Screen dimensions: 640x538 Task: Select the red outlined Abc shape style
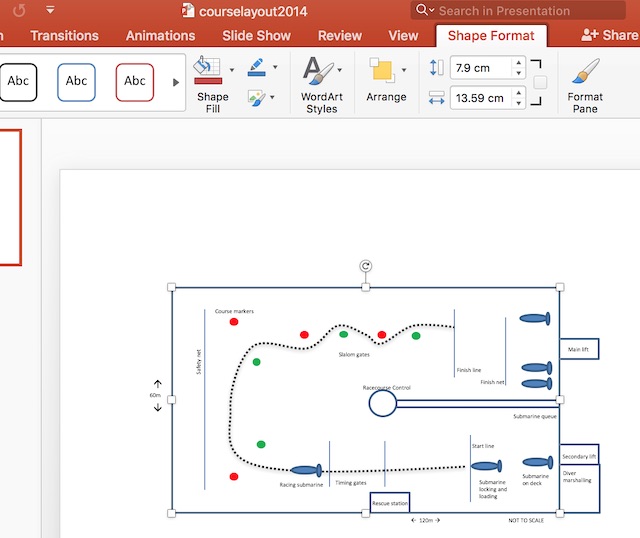(135, 82)
